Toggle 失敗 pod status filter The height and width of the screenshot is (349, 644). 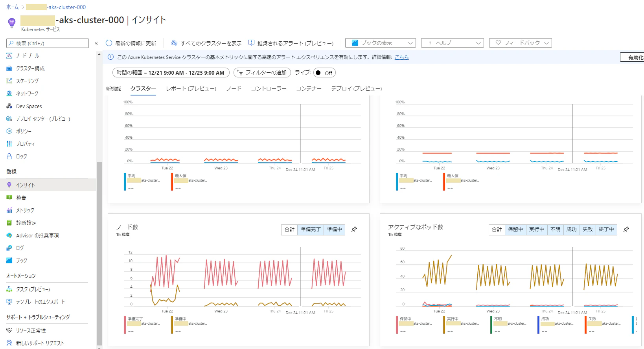tap(588, 230)
